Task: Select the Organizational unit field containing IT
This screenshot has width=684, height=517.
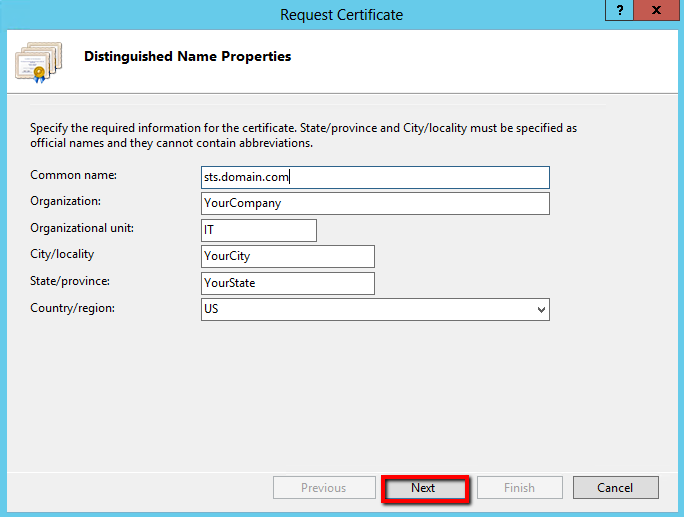Action: tap(259, 230)
